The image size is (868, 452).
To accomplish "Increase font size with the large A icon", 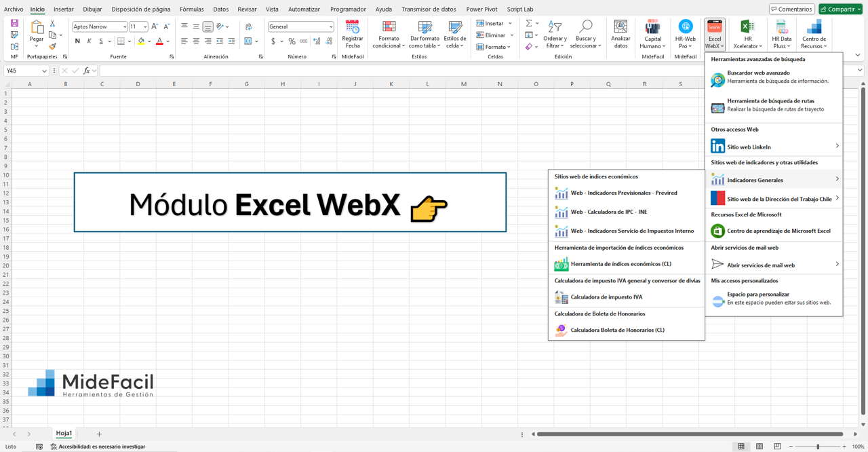I will pyautogui.click(x=155, y=26).
